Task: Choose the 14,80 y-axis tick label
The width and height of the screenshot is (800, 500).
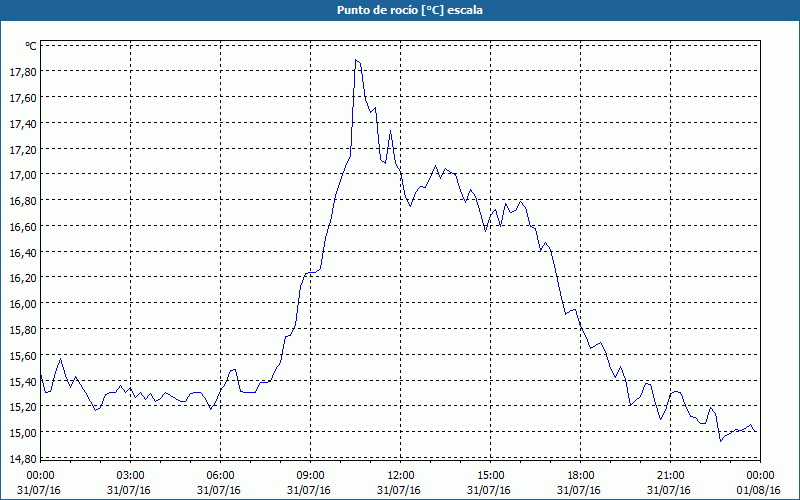Action: coord(23,459)
